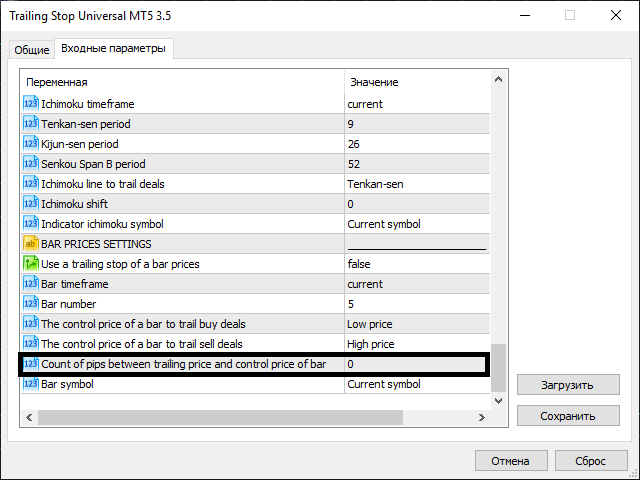Click the 'ab' string icon of BAR PRICES SETTINGS
640x480 pixels.
pyautogui.click(x=31, y=244)
